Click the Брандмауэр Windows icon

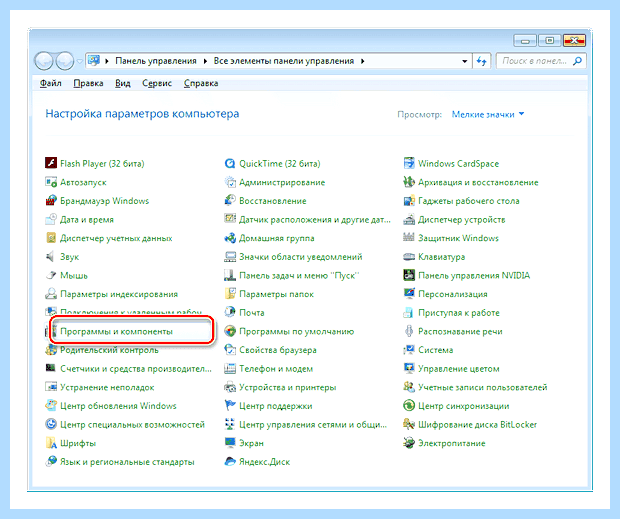click(x=51, y=200)
